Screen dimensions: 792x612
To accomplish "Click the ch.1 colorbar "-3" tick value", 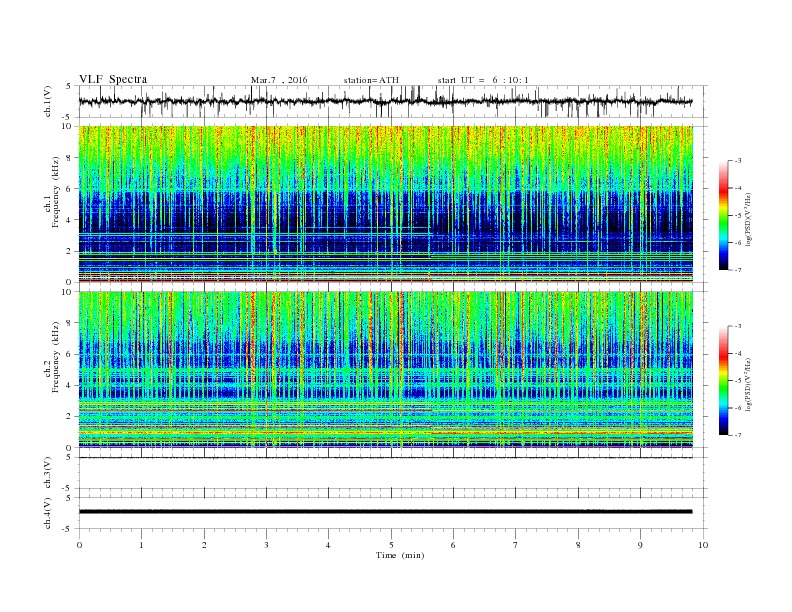I will click(737, 161).
